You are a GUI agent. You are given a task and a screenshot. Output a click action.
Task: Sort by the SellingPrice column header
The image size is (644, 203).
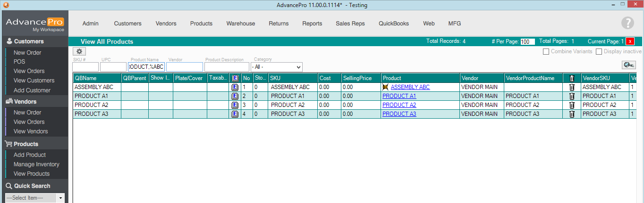(357, 78)
